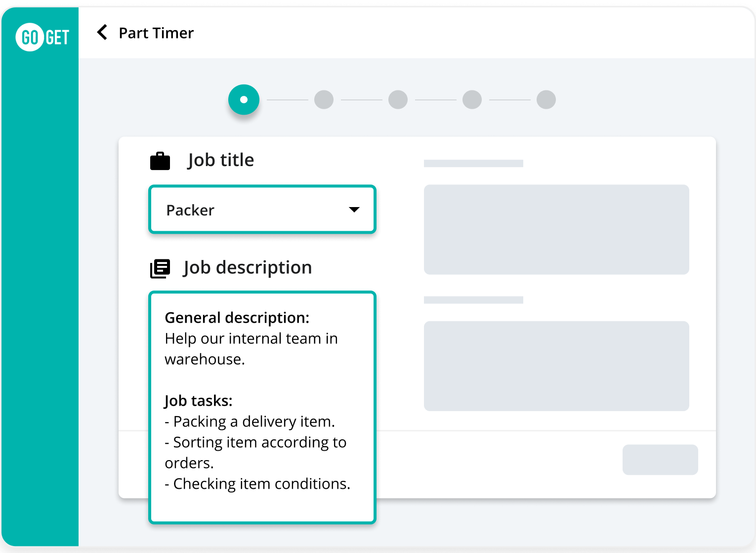Open the Packer job title dropdown
Viewport: 756px width, 553px height.
pyautogui.click(x=262, y=210)
